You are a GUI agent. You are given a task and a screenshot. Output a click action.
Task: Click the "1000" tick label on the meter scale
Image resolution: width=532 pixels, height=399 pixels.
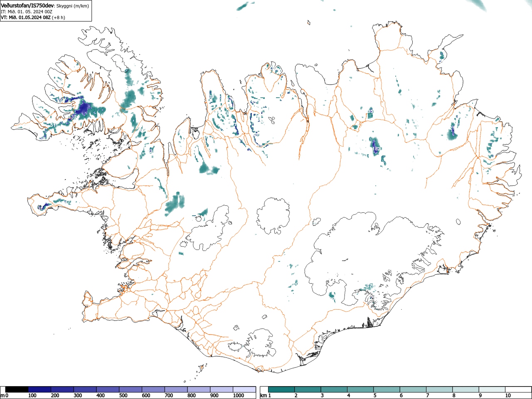click(239, 396)
